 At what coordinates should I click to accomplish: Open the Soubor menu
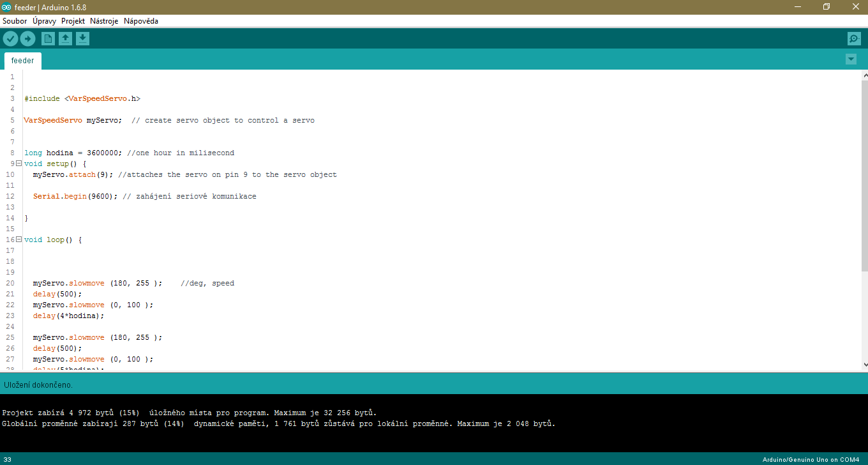tap(15, 21)
